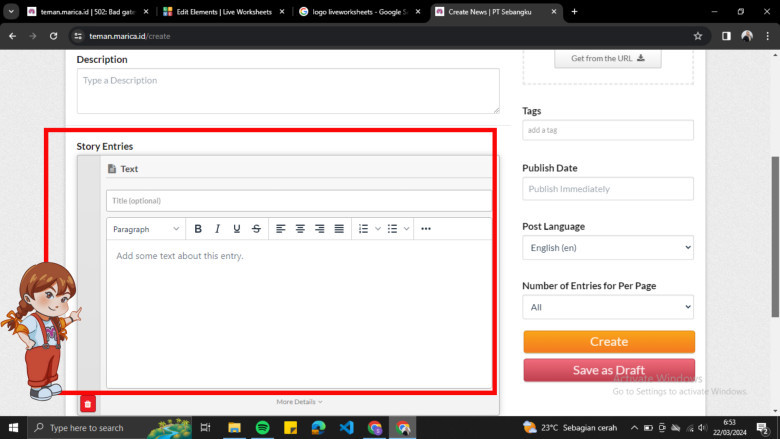Apply italic formatting in the editor toolbar
The width and height of the screenshot is (780, 439).
pyautogui.click(x=217, y=229)
